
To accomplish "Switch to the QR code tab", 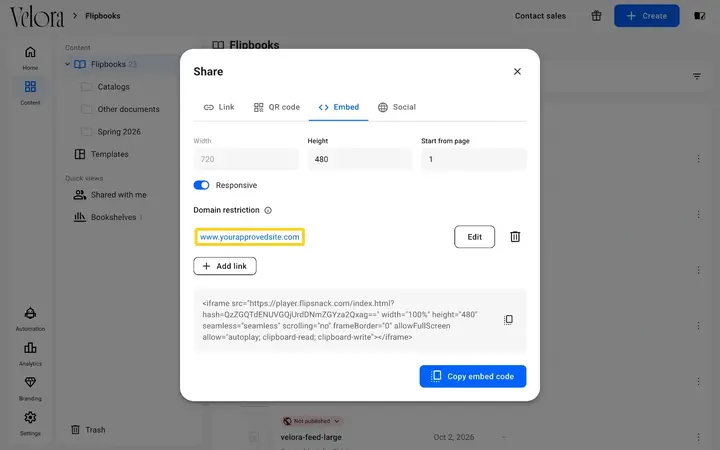I will coord(276,107).
